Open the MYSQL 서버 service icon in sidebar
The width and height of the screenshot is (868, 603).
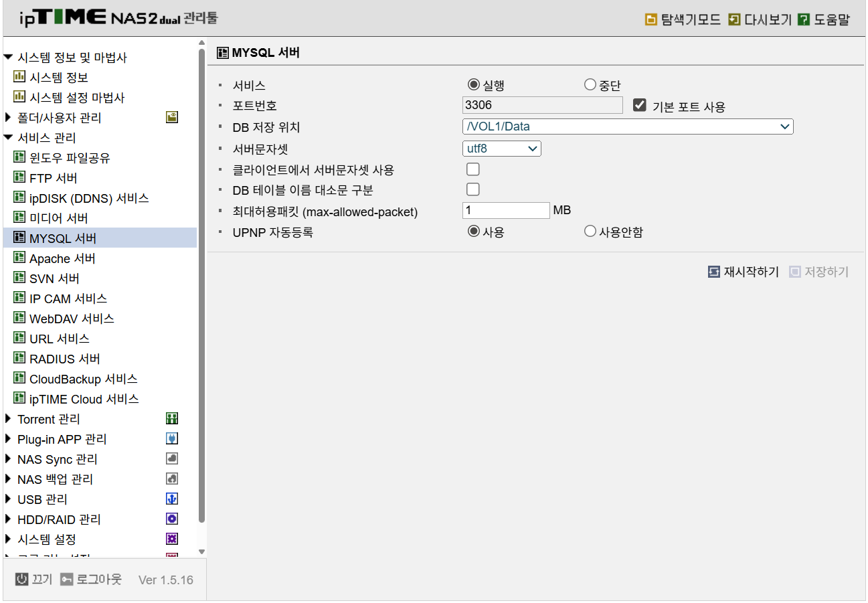19,238
